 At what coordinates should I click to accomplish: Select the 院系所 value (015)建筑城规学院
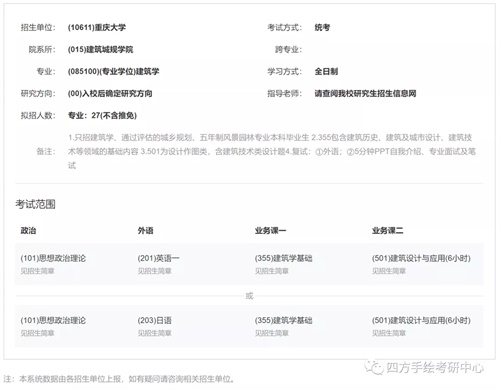coord(100,49)
